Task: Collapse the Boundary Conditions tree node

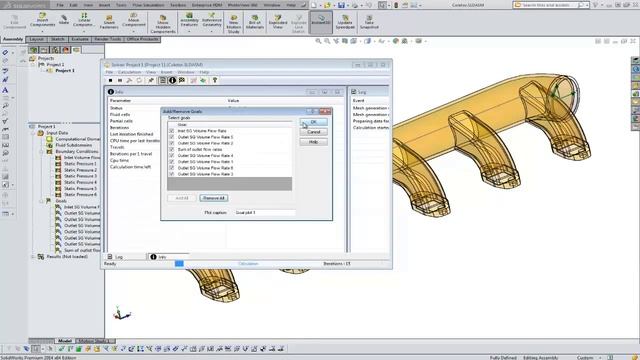Action: click(41, 151)
